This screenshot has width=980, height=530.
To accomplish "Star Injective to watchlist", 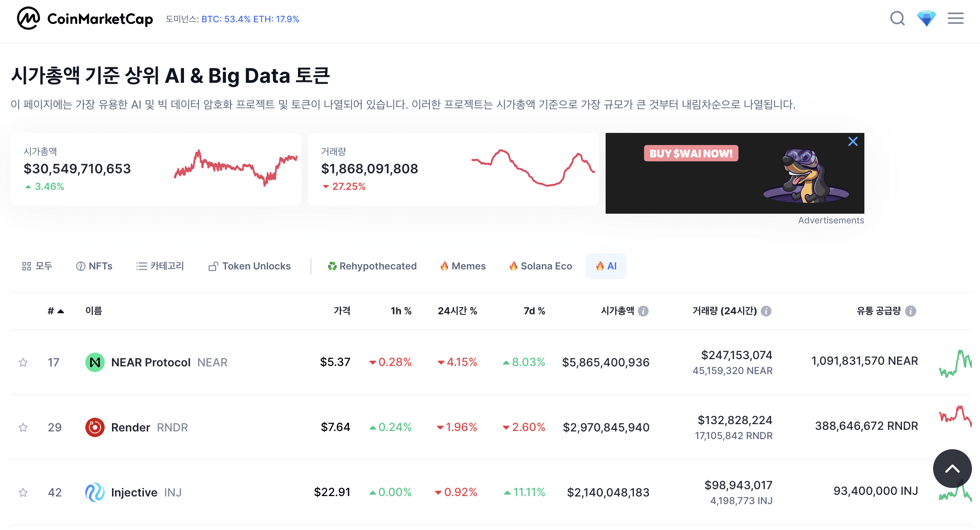I will pyautogui.click(x=23, y=492).
